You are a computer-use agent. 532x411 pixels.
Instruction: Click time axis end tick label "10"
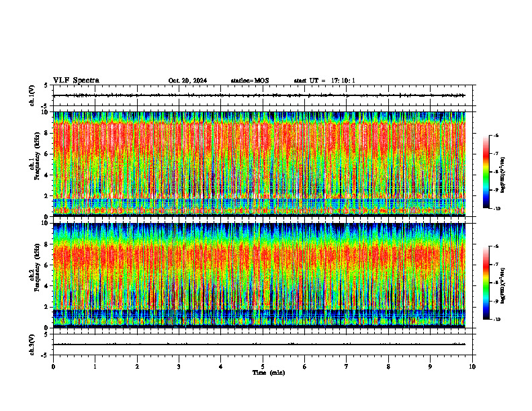pyautogui.click(x=472, y=367)
